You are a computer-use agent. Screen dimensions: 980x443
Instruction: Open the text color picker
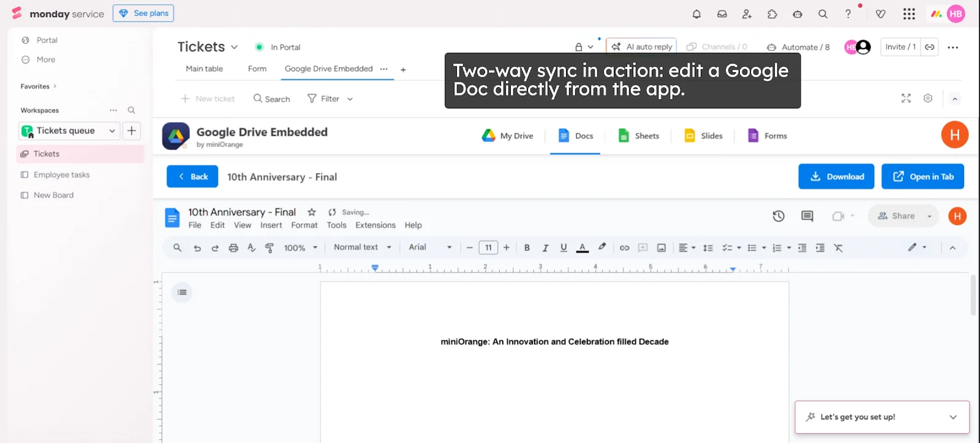click(582, 248)
